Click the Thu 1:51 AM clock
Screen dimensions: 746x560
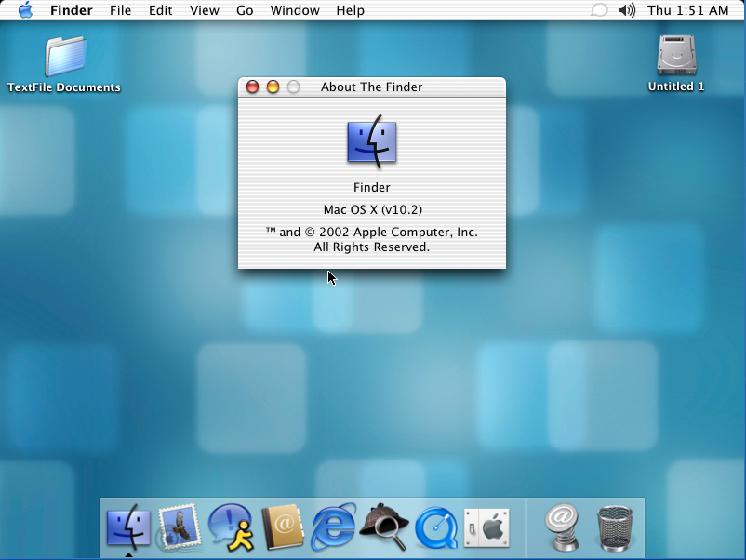point(688,10)
